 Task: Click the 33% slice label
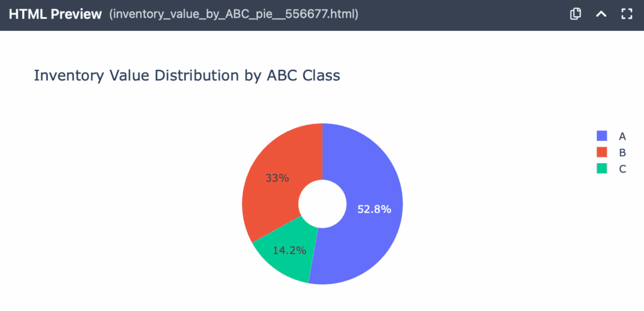[x=277, y=178]
